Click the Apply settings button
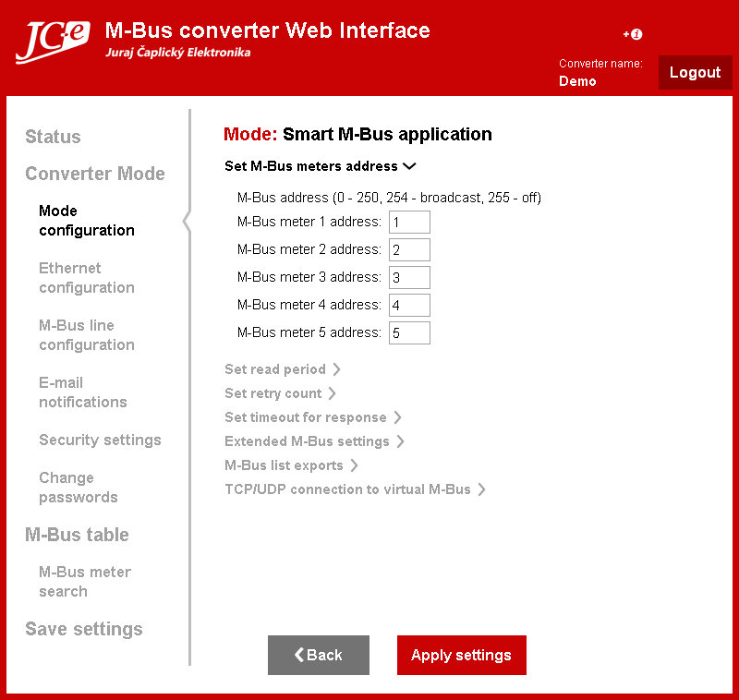The height and width of the screenshot is (700, 739). tap(461, 655)
